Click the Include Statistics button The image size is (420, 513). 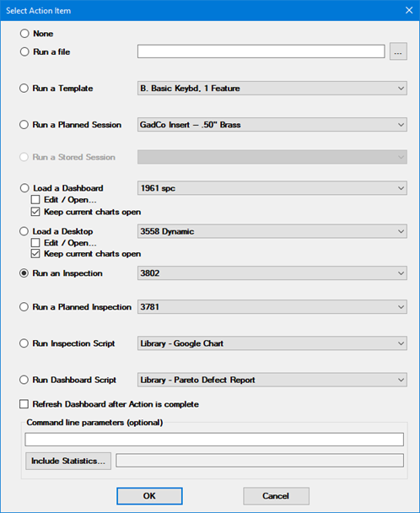68,461
